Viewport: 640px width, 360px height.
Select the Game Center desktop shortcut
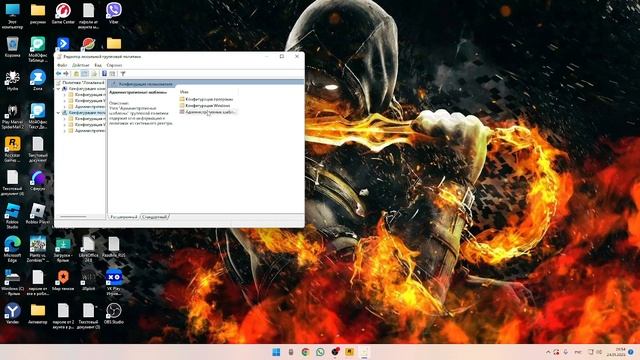(63, 14)
